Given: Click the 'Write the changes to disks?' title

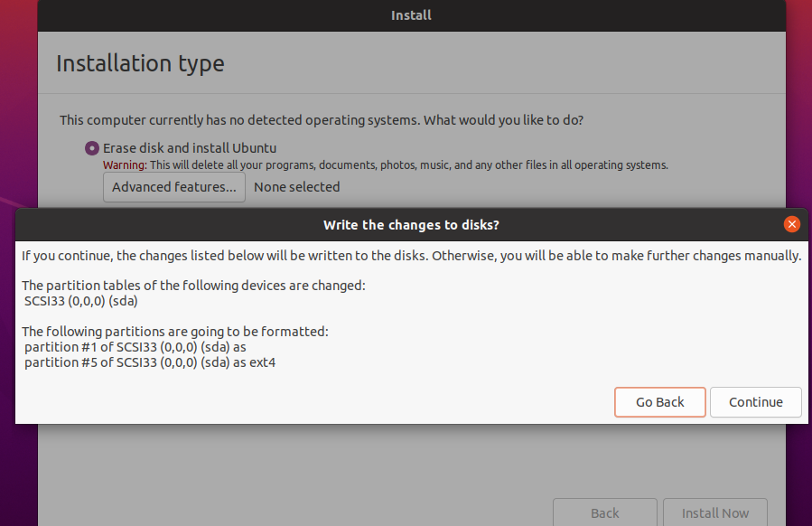Looking at the screenshot, I should tap(411, 225).
